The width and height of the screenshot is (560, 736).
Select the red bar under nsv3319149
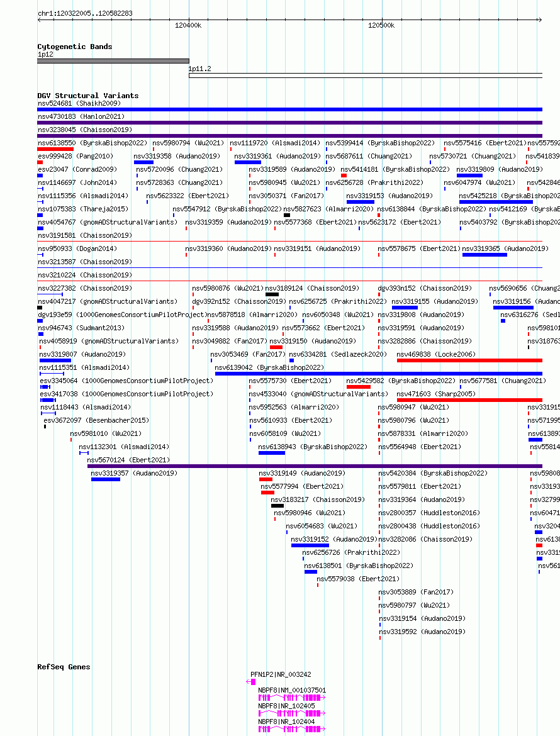[266, 479]
